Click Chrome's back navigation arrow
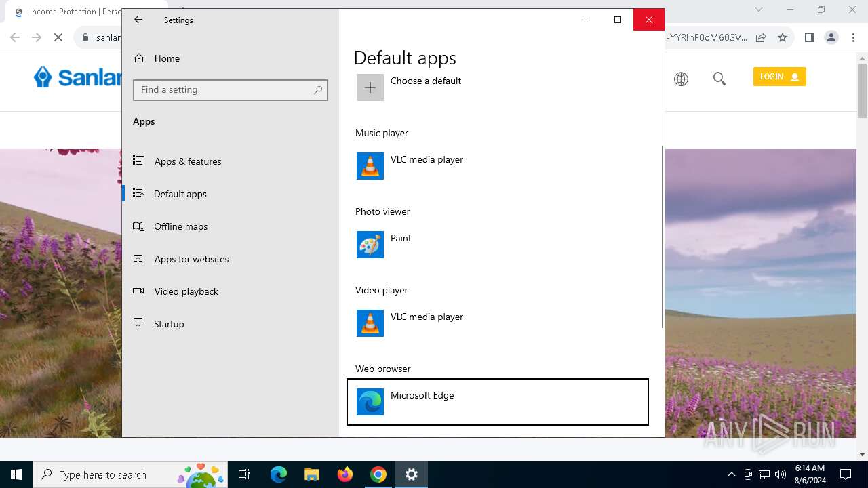 [x=15, y=37]
